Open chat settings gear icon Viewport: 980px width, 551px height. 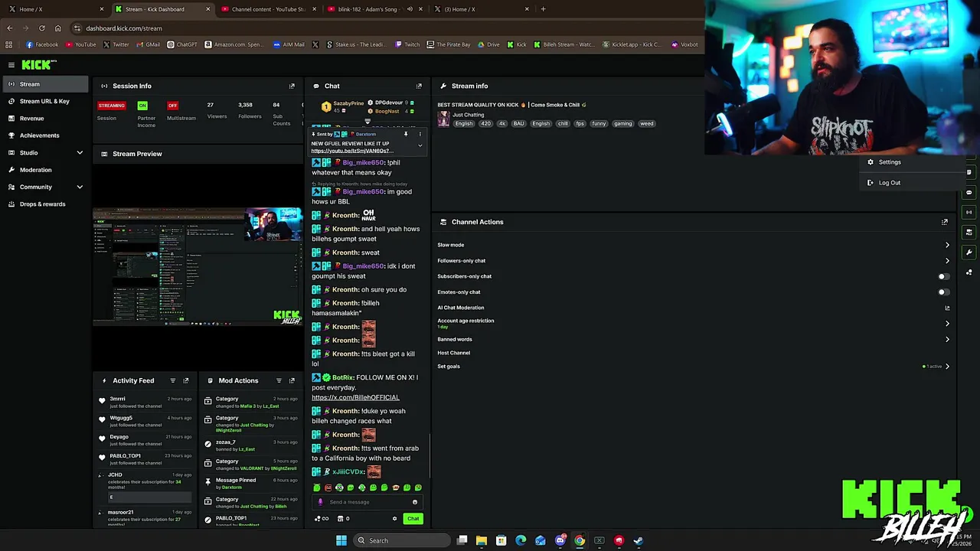(395, 519)
